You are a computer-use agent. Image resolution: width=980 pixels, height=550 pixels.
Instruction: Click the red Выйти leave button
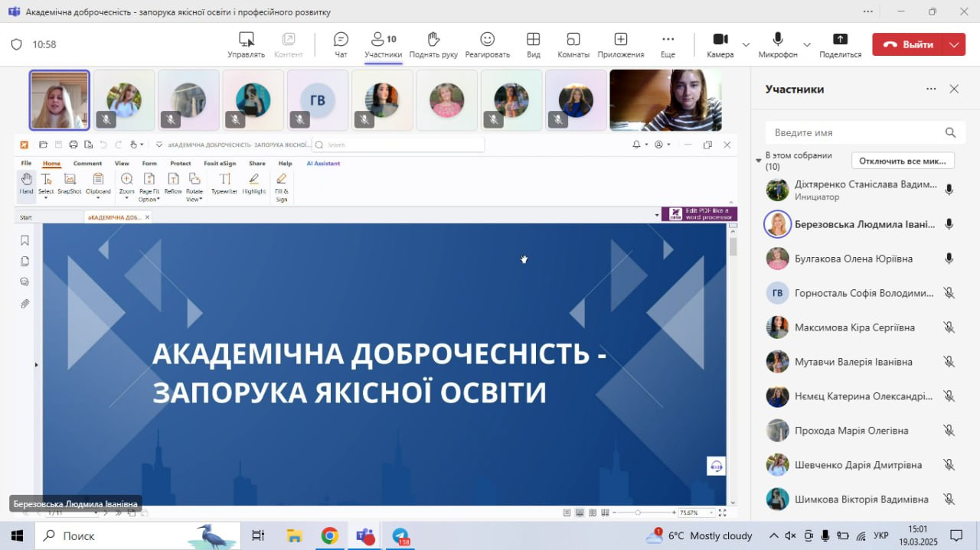coord(908,45)
